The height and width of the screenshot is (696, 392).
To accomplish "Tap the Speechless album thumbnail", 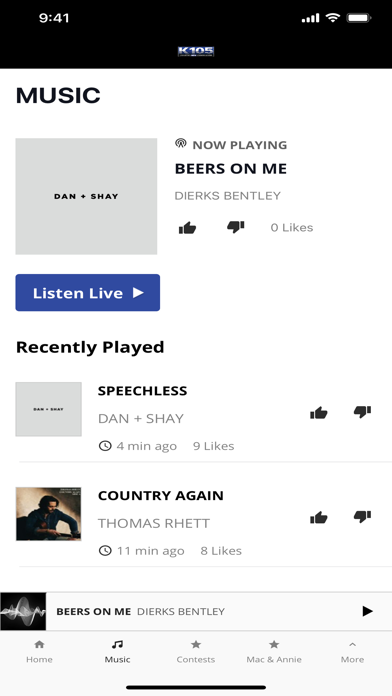I will (48, 409).
